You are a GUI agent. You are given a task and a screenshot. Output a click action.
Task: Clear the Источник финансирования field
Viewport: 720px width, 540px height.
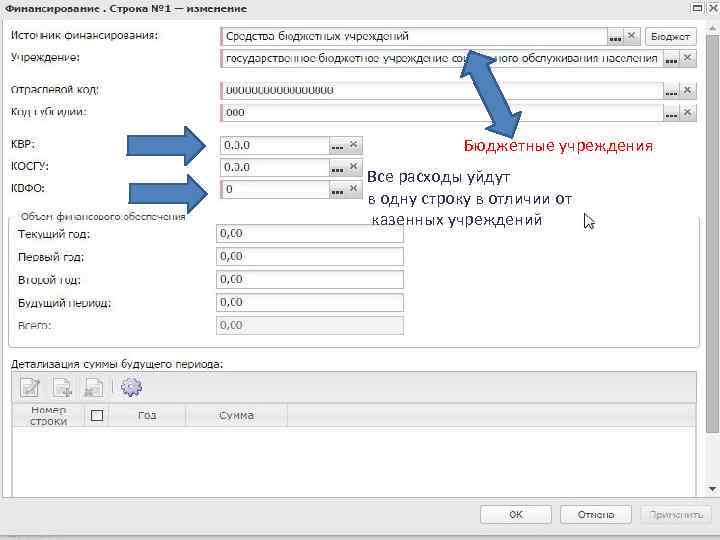(631, 36)
